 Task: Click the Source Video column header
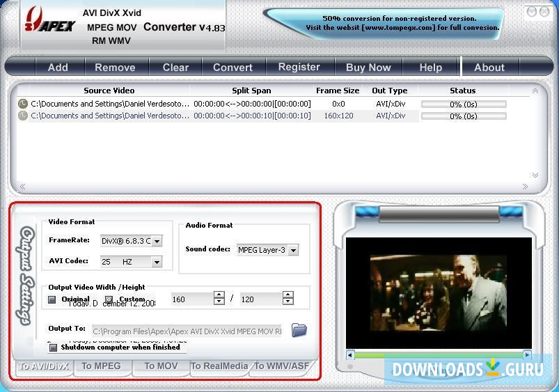[x=109, y=91]
